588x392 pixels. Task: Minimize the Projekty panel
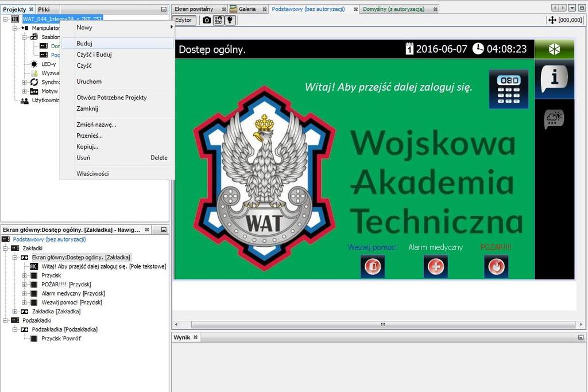point(164,9)
